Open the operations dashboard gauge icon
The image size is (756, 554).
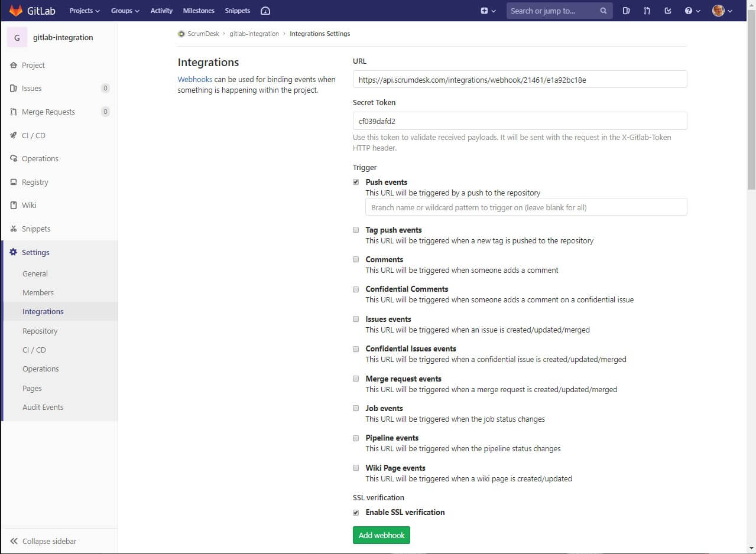[265, 11]
